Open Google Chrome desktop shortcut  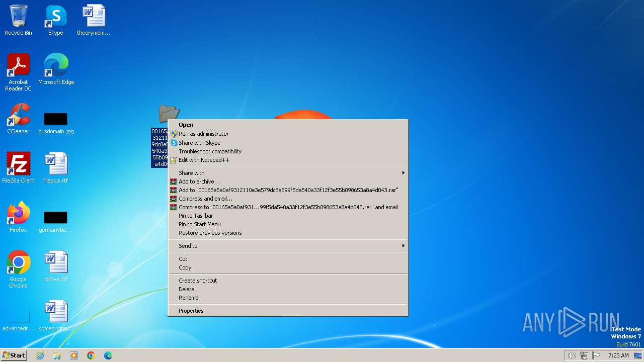point(18,269)
